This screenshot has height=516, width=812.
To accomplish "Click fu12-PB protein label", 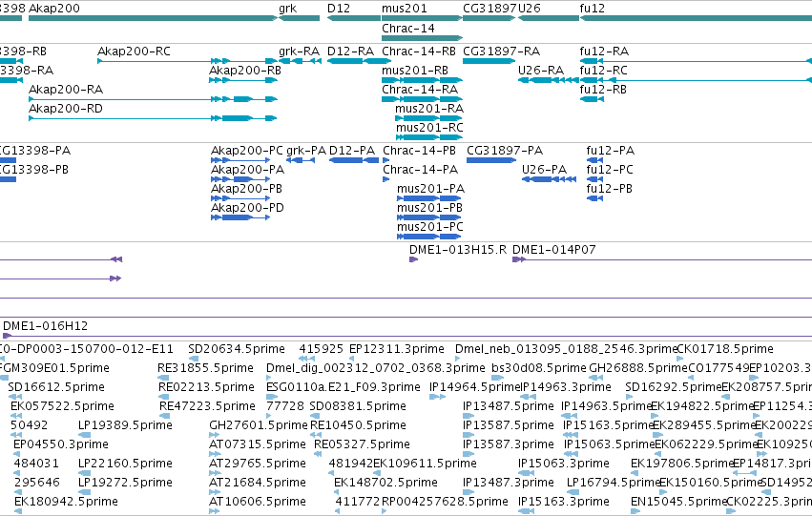I will pos(610,189).
